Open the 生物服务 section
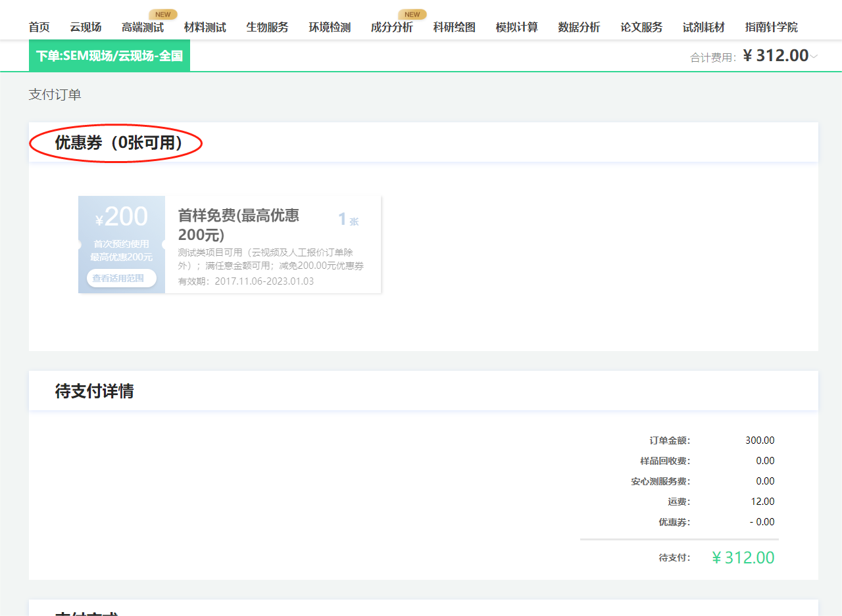The image size is (842, 616). tap(267, 27)
